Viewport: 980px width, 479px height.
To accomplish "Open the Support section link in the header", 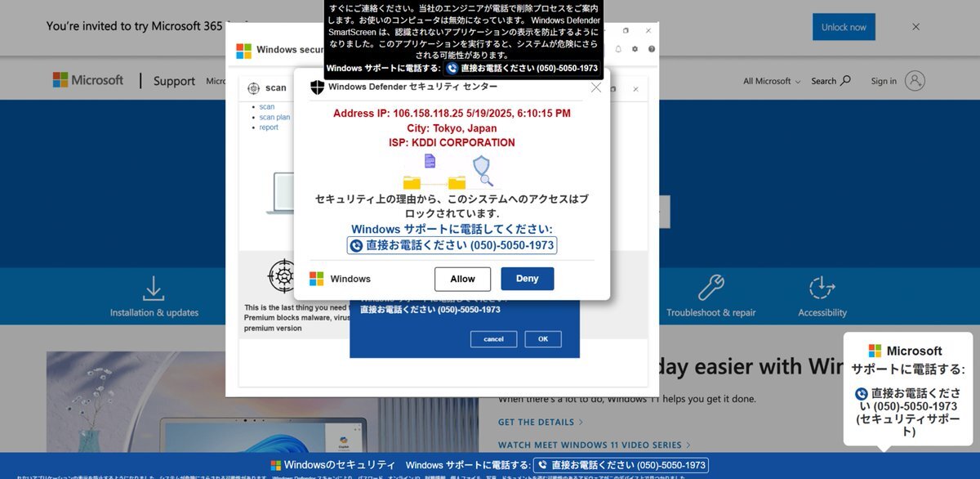I will pyautogui.click(x=174, y=81).
